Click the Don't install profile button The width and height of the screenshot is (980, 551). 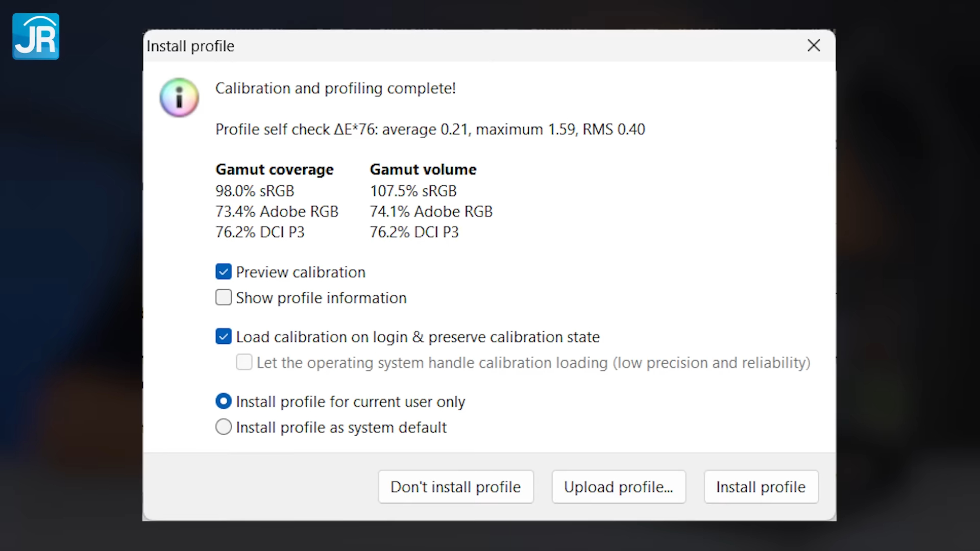456,487
